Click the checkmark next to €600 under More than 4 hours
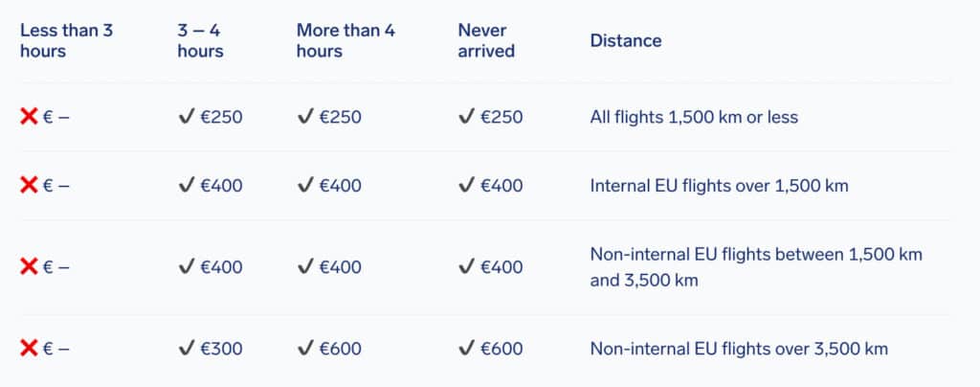 pyautogui.click(x=305, y=349)
